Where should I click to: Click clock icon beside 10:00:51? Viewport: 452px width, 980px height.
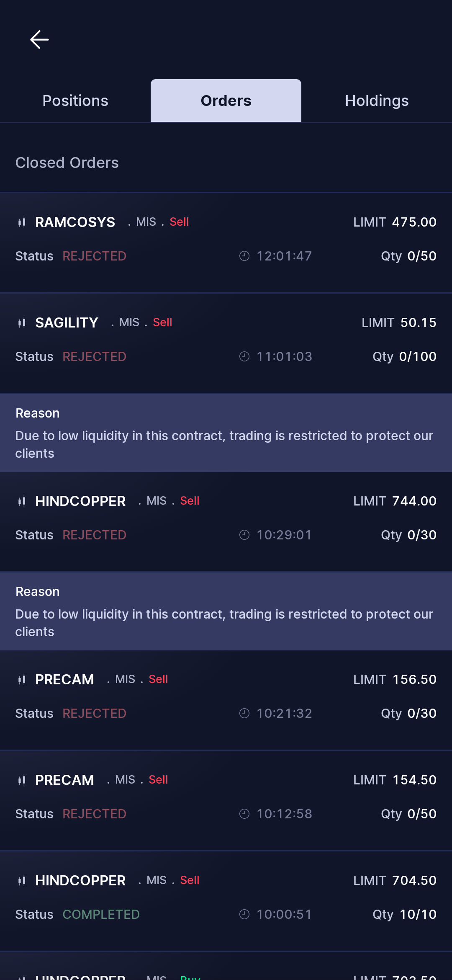click(x=244, y=914)
